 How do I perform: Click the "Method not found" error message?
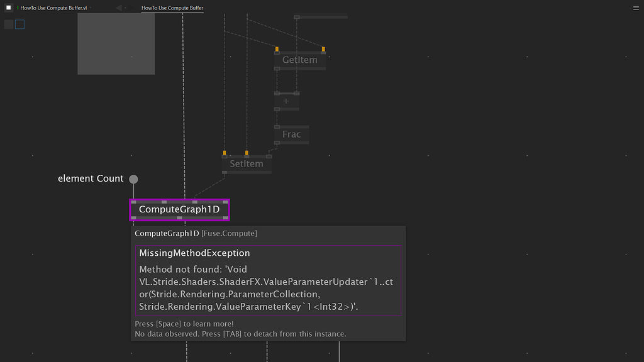[x=266, y=288]
